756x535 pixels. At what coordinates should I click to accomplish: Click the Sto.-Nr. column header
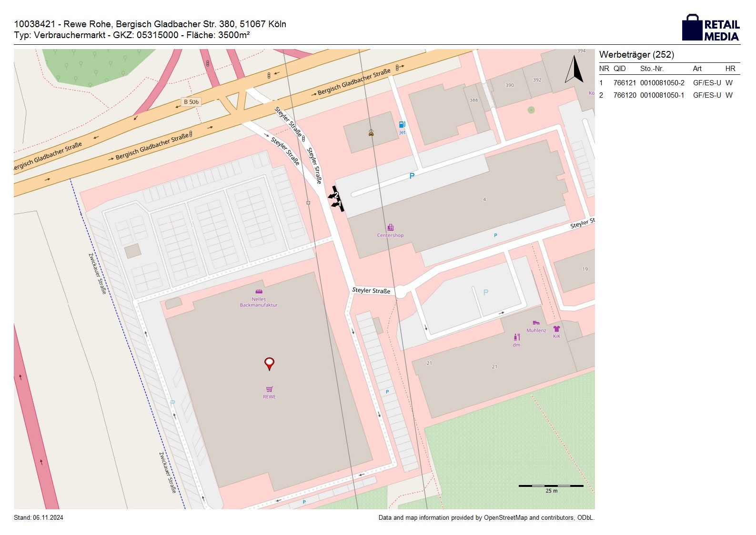pyautogui.click(x=652, y=69)
